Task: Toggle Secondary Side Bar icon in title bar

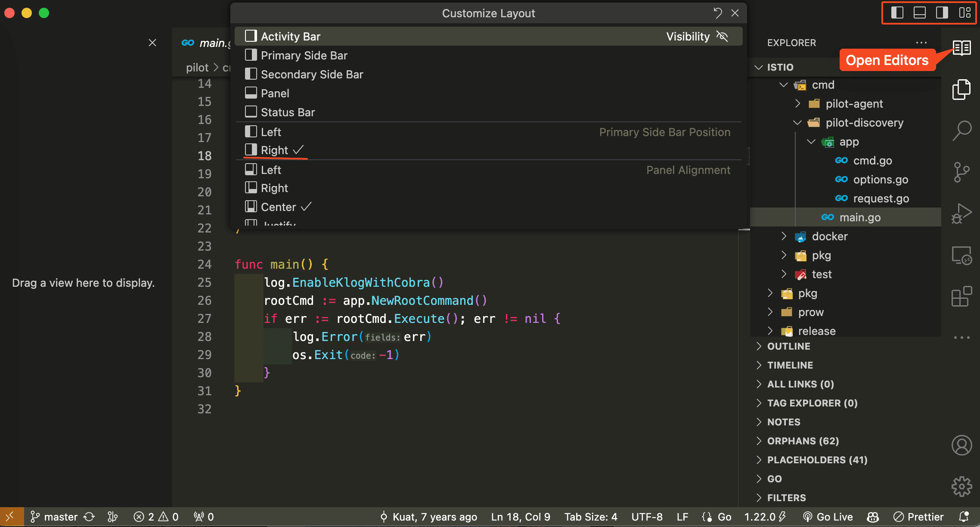Action: [x=942, y=13]
